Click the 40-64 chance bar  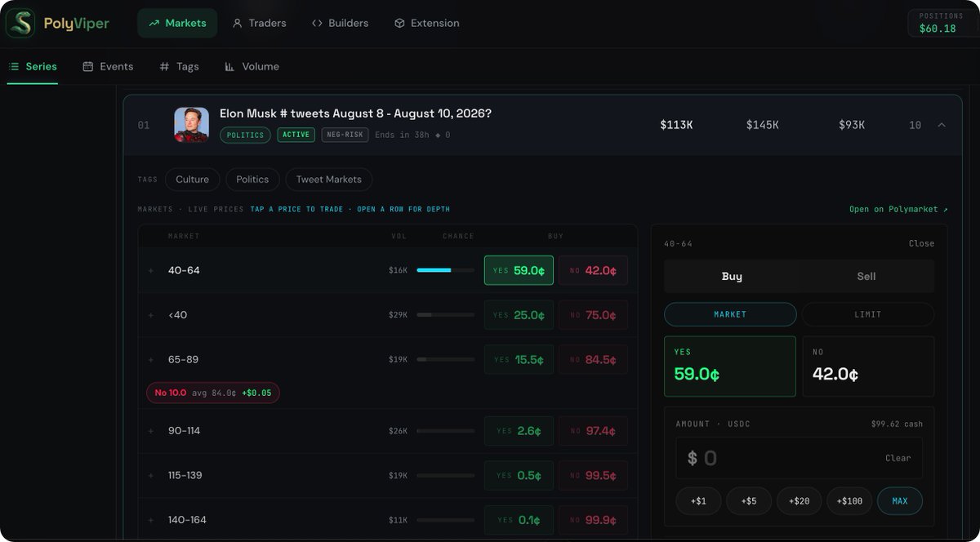click(445, 270)
